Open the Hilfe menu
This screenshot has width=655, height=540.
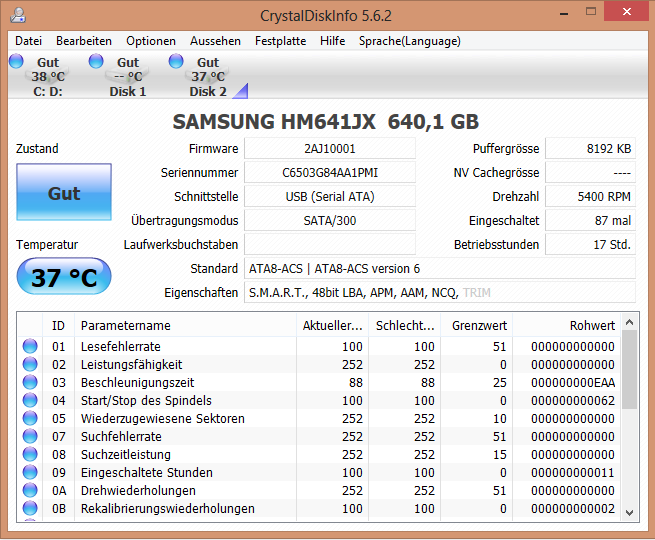click(x=333, y=41)
